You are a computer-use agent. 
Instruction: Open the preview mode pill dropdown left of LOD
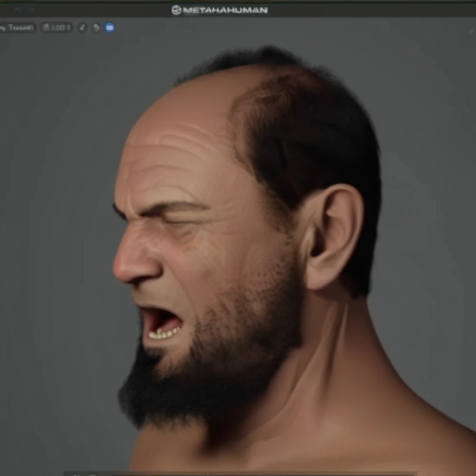click(x=17, y=27)
